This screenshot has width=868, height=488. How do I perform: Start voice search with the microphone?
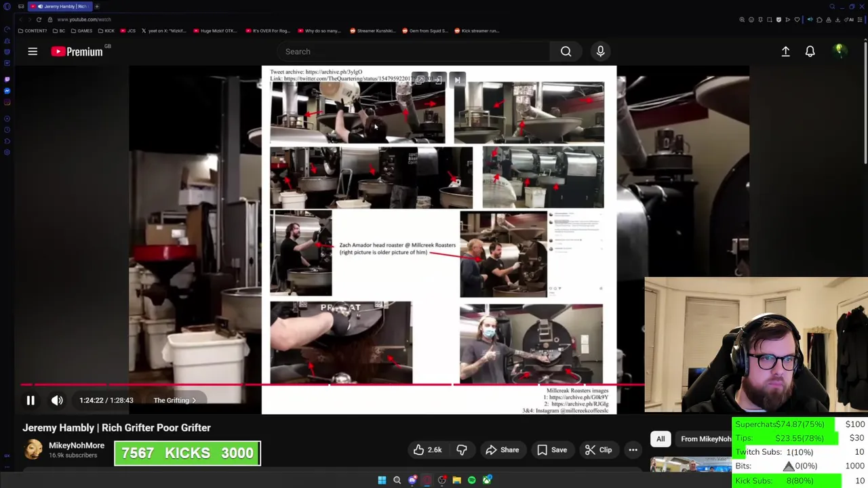pos(600,52)
